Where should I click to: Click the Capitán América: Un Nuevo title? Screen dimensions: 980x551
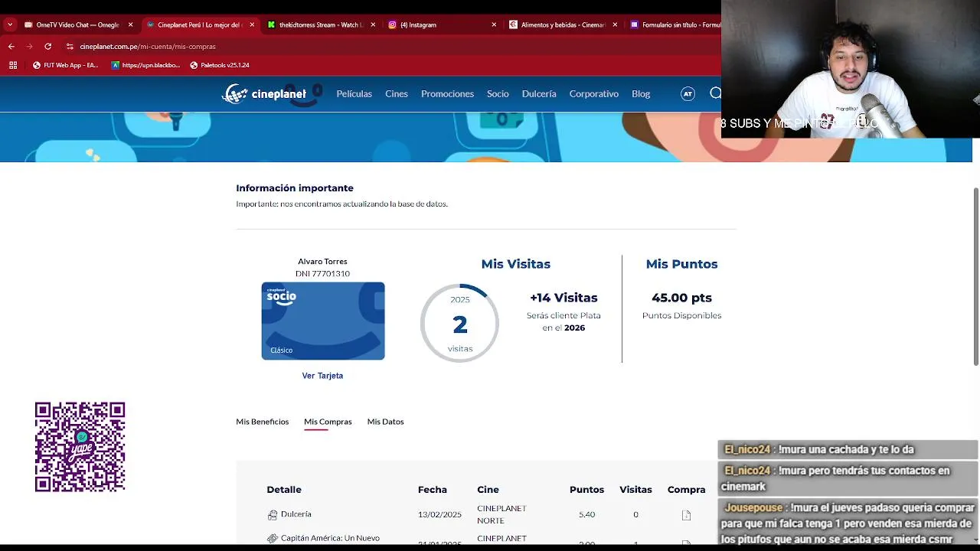pos(330,538)
